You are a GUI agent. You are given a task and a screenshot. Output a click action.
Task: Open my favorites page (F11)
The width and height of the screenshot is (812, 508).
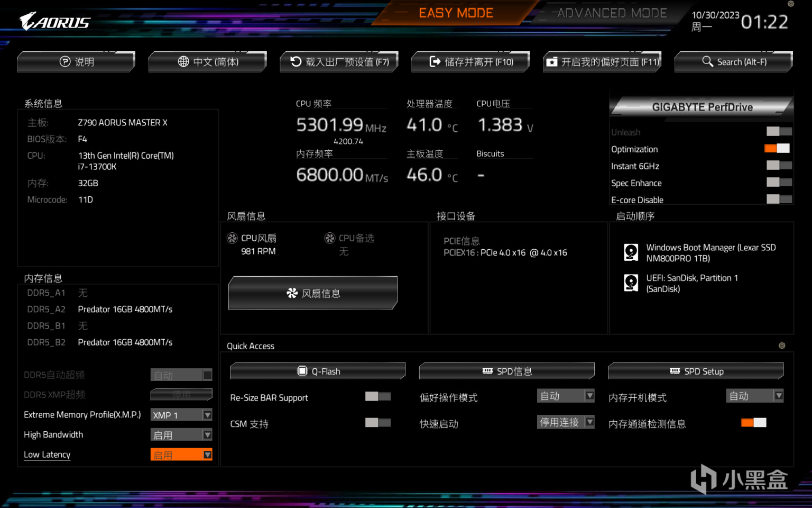(x=602, y=62)
